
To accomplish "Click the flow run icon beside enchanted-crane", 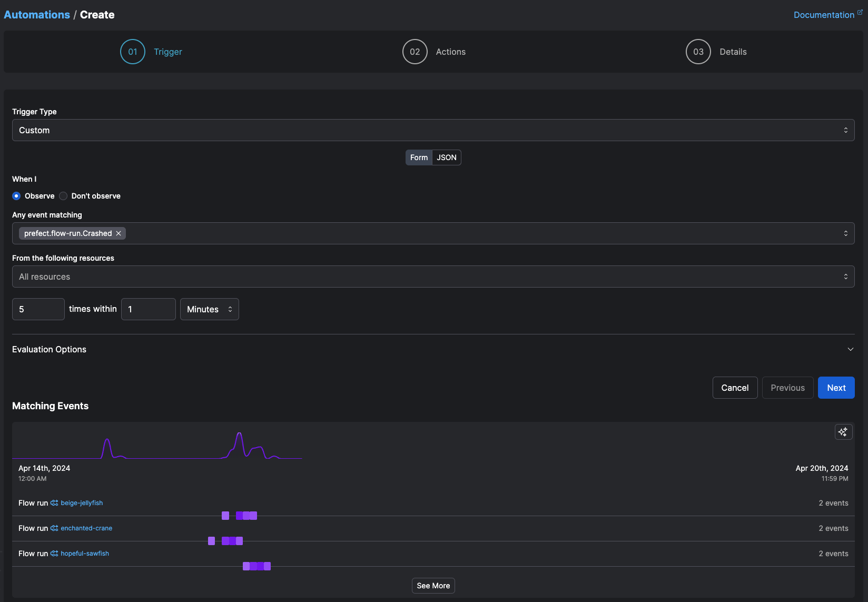I will coord(53,528).
